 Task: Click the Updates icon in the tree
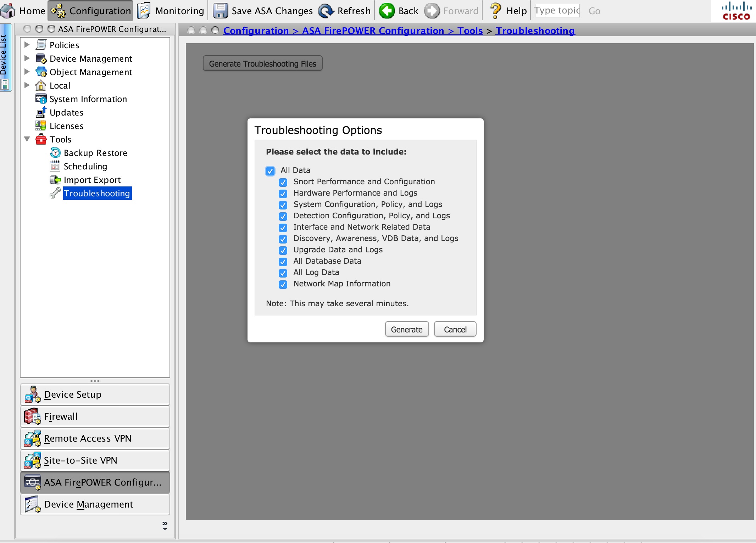click(41, 112)
